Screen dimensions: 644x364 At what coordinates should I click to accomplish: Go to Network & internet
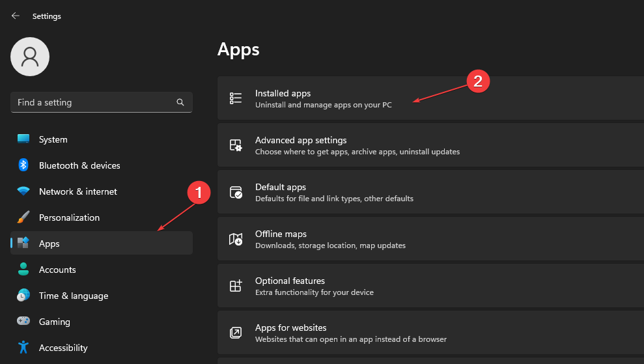(x=102, y=191)
